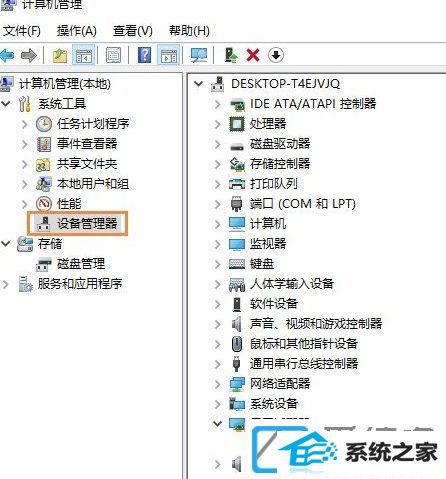Click the Scan for hardware changes monitor icon
Image resolution: width=446 pixels, height=479 pixels.
[199, 55]
